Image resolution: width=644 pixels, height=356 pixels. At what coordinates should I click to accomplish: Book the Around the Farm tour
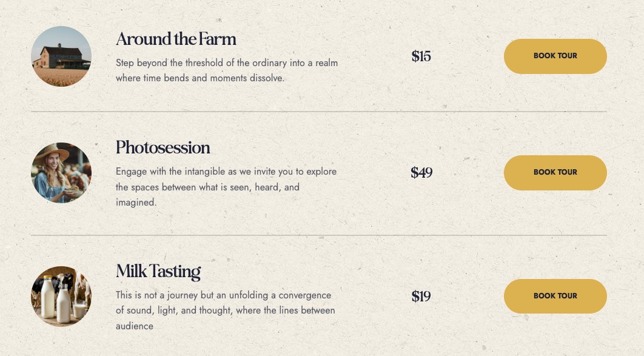point(555,56)
